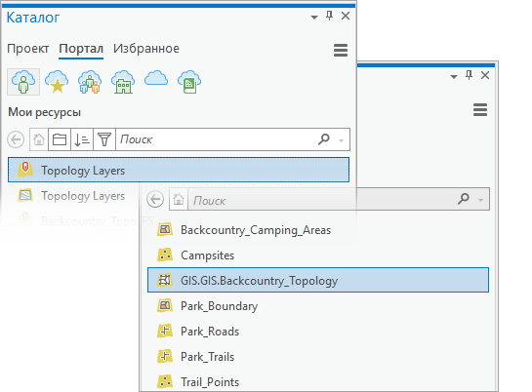The height and width of the screenshot is (392, 532).
Task: Open the Catalog pane hamburger menu
Action: [x=341, y=50]
